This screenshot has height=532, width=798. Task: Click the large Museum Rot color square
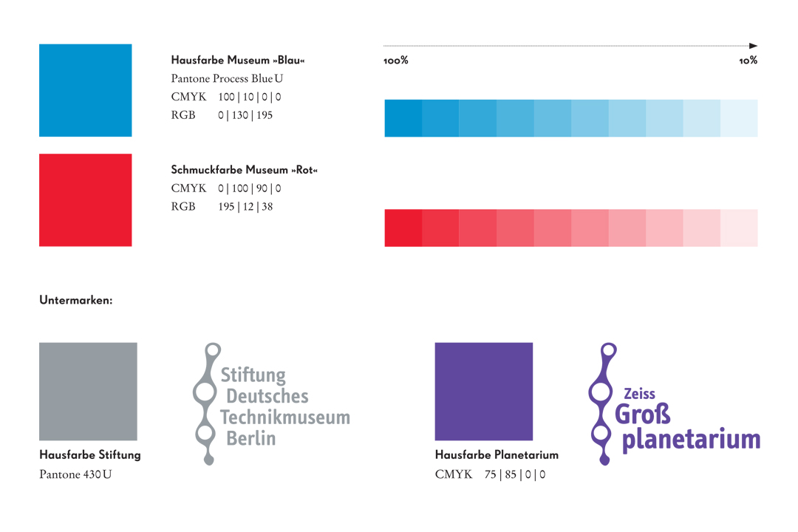coord(86,200)
